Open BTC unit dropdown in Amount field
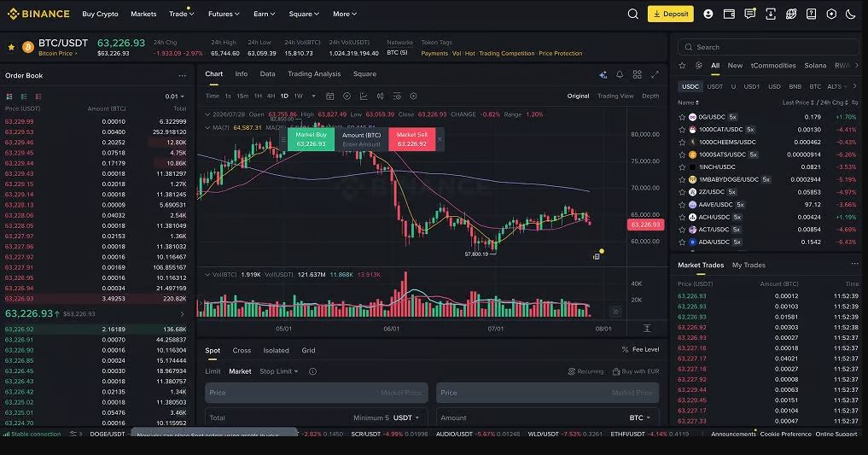Screen dimensions: 868x455 pos(640,418)
